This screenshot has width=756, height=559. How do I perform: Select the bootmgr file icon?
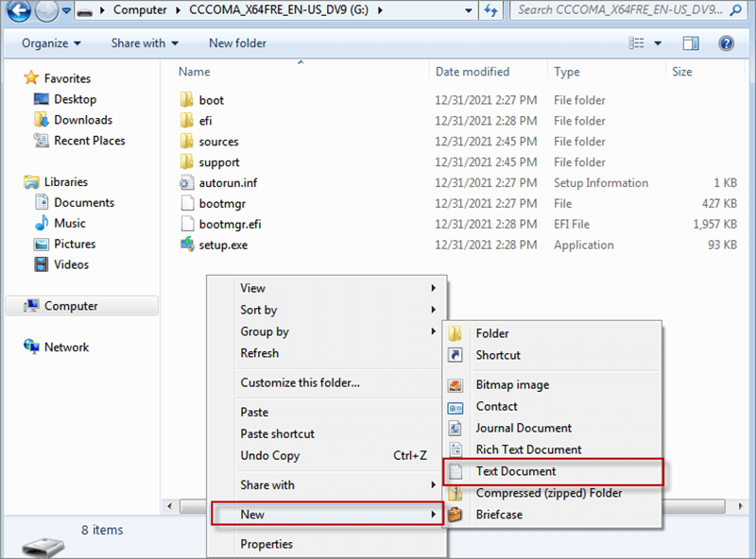click(x=186, y=203)
